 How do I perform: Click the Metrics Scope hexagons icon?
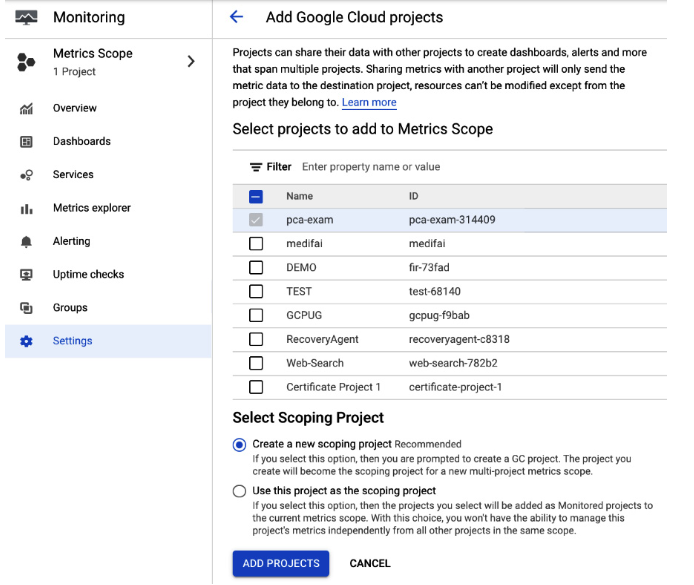26,62
